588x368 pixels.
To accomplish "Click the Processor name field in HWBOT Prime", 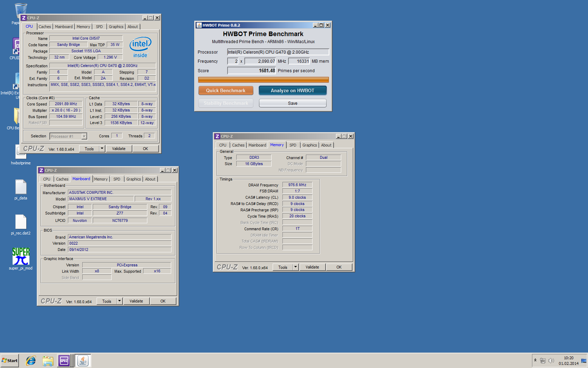I will click(278, 52).
